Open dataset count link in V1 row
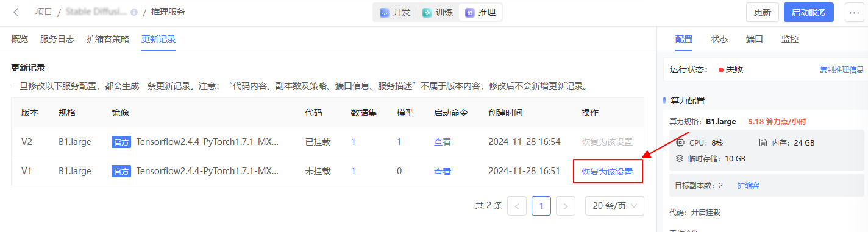The height and width of the screenshot is (232, 868). (x=354, y=172)
